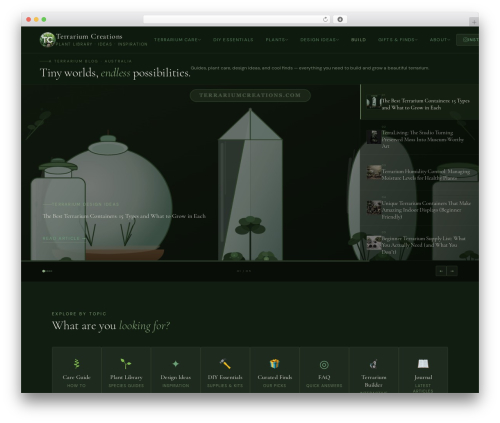This screenshot has width=500, height=423.
Task: Go to the DIY Essentials nav item
Action: (233, 40)
